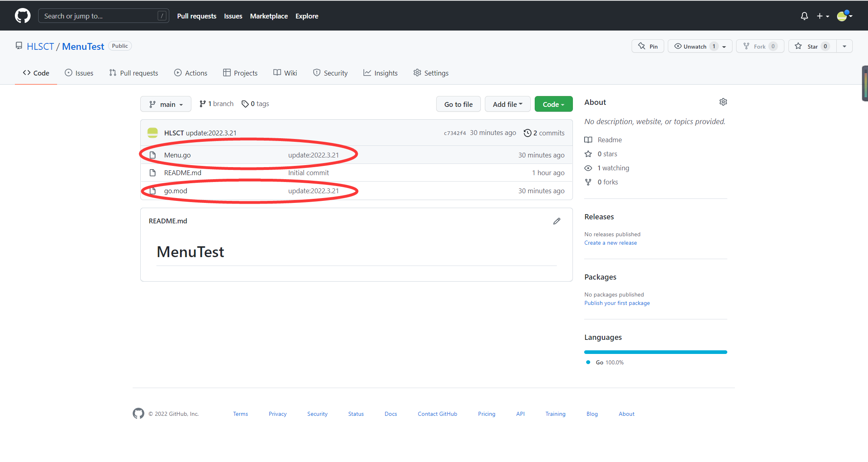Open the go.mod file
The image size is (868, 462).
tap(175, 191)
